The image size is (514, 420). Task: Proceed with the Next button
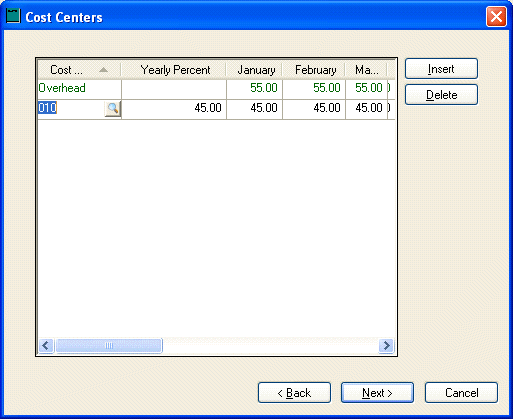377,393
